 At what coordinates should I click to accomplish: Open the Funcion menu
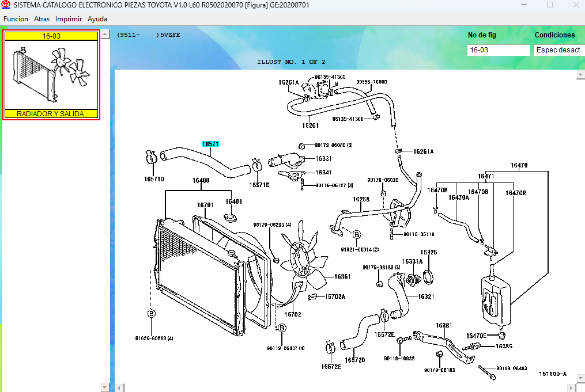pyautogui.click(x=16, y=19)
